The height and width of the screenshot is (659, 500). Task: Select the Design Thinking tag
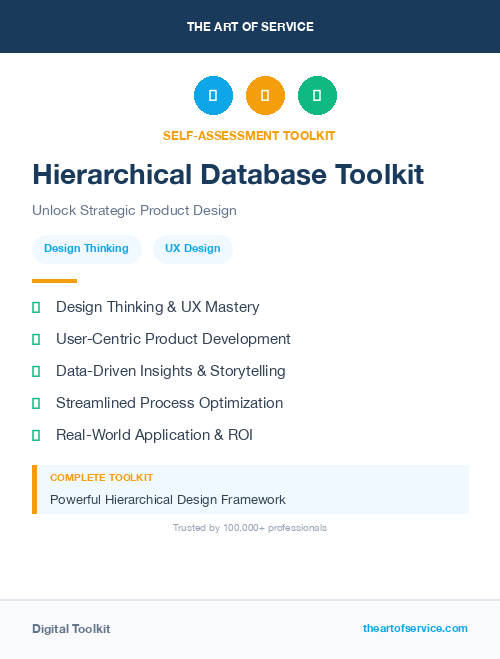87,249
